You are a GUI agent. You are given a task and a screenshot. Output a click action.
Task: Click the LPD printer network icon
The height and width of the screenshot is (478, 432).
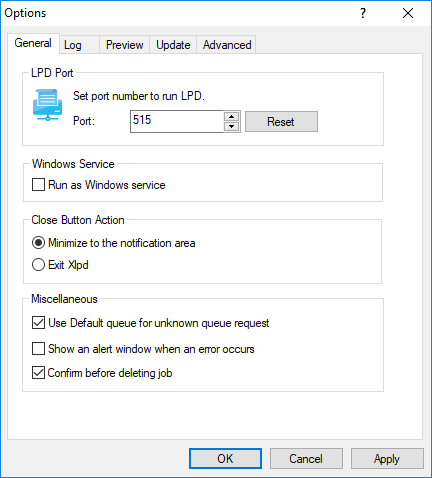tap(47, 105)
